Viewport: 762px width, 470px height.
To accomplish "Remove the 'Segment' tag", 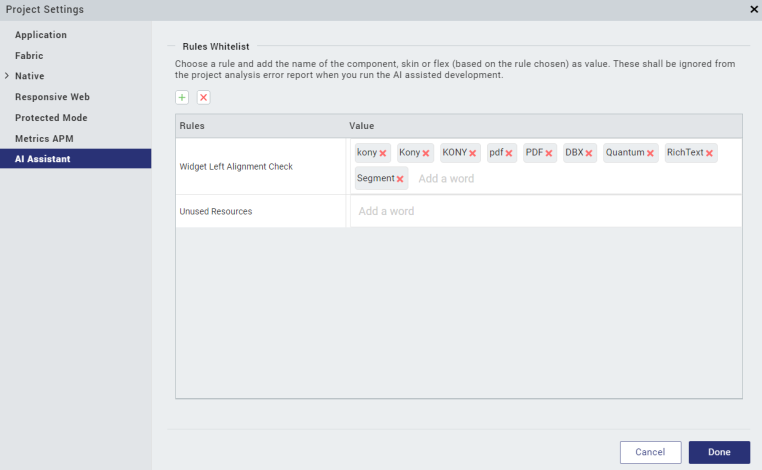I will [400, 179].
